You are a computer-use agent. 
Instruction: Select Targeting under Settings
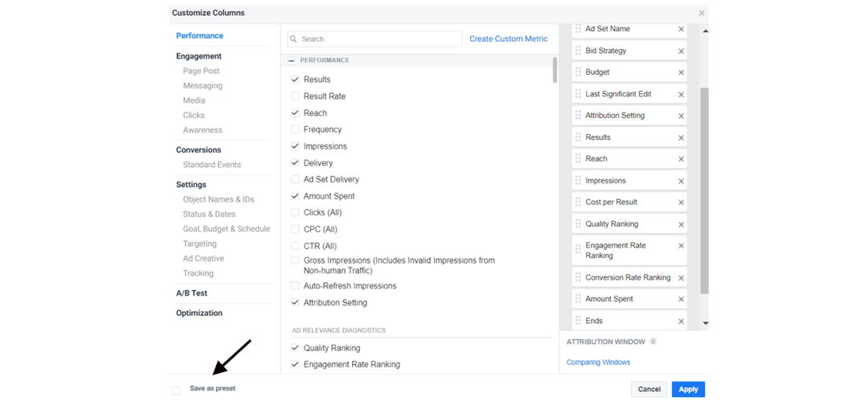click(199, 243)
